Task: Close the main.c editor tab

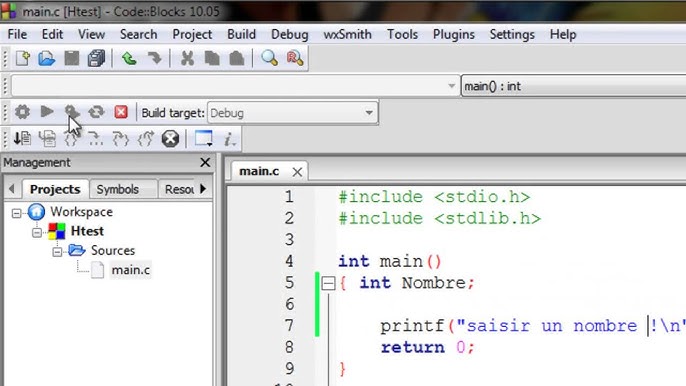Action: pyautogui.click(x=297, y=172)
